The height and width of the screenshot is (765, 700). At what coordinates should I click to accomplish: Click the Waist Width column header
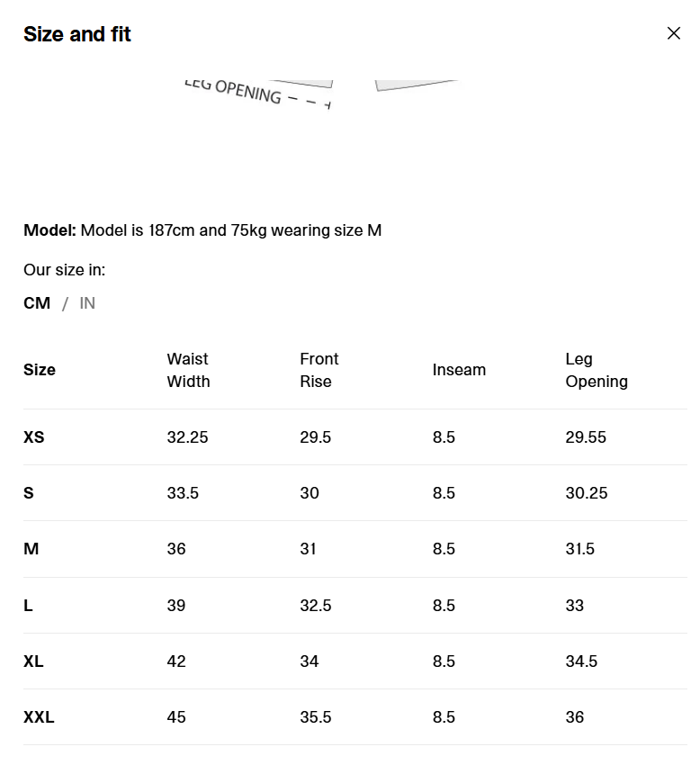coord(188,370)
